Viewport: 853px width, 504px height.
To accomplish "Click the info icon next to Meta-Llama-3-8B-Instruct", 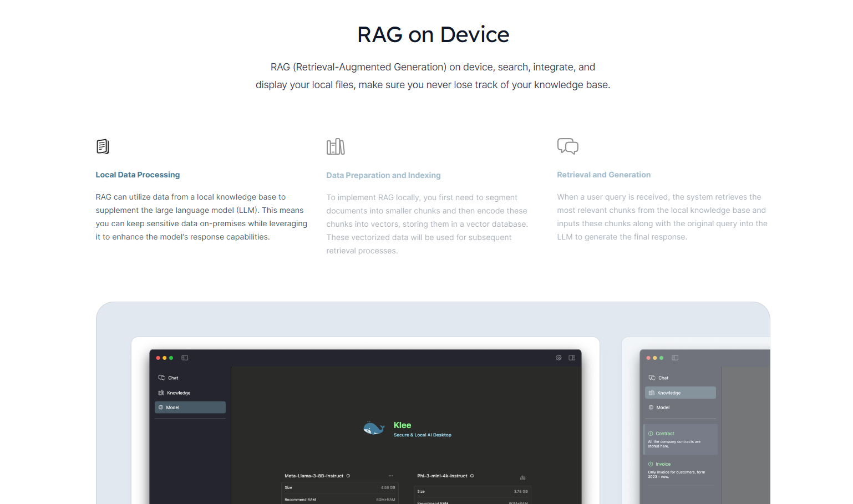I will point(348,476).
